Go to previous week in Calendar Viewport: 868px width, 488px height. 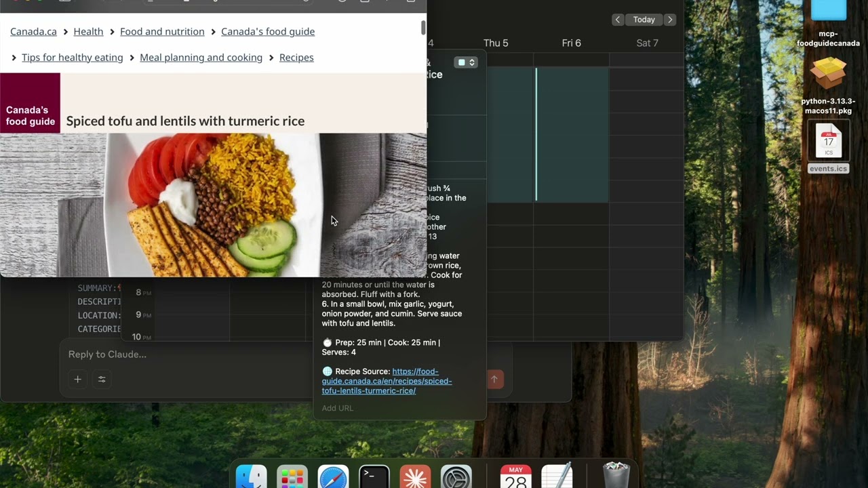click(617, 20)
